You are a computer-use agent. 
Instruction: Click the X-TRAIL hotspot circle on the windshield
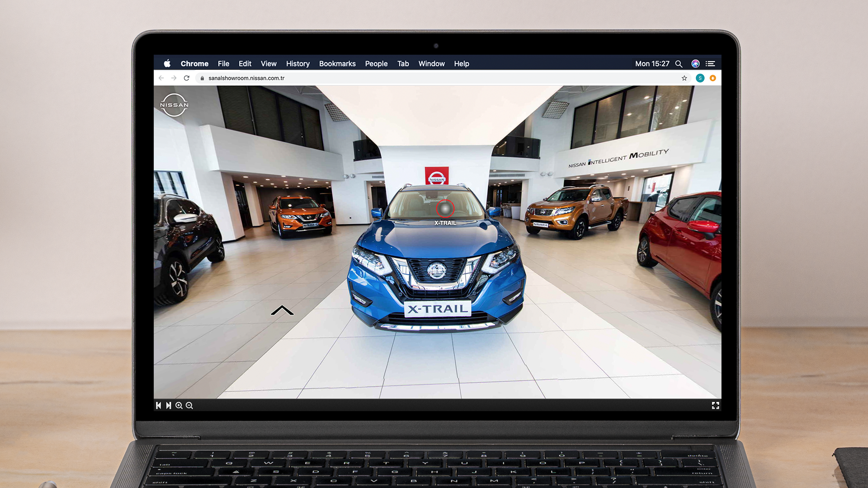pyautogui.click(x=445, y=209)
